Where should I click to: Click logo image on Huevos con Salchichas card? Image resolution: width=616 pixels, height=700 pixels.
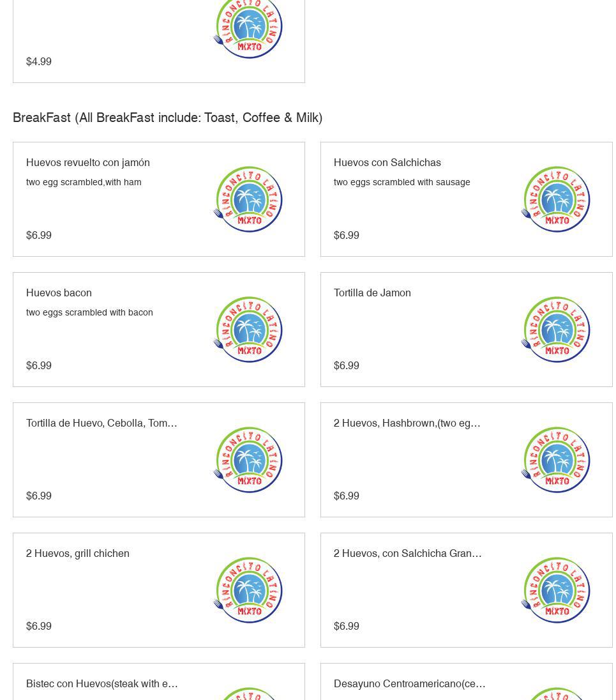[555, 199]
